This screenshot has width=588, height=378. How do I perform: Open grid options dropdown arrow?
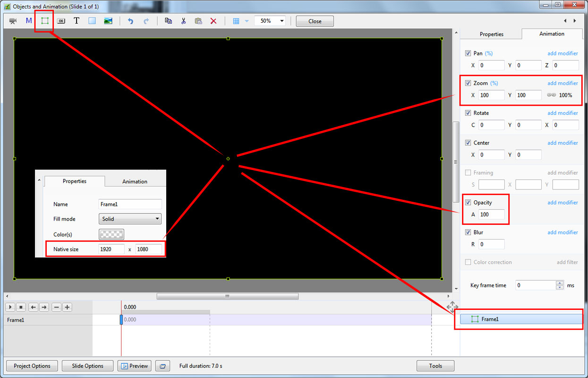pyautogui.click(x=247, y=21)
